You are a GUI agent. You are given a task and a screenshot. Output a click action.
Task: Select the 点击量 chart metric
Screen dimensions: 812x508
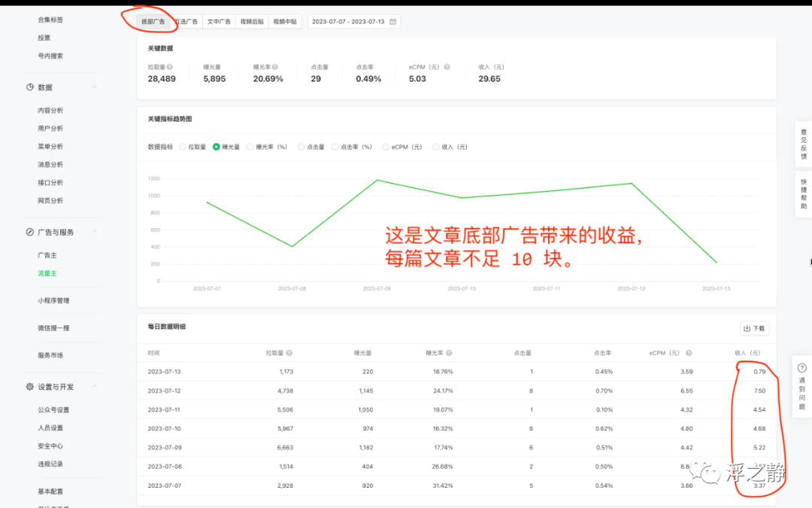pyautogui.click(x=301, y=148)
